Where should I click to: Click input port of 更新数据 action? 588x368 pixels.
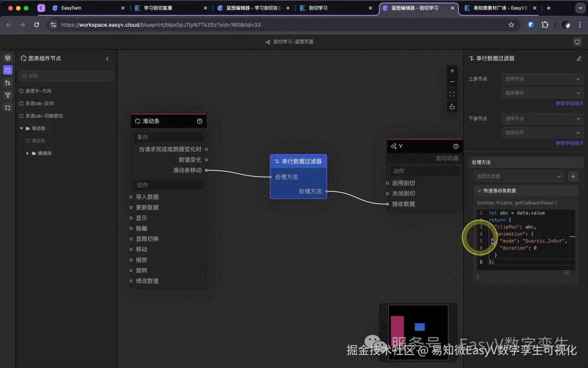click(x=131, y=208)
